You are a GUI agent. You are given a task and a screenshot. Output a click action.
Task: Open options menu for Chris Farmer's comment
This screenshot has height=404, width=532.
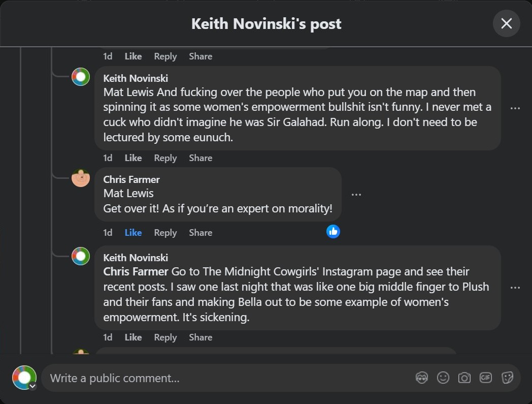pyautogui.click(x=356, y=195)
